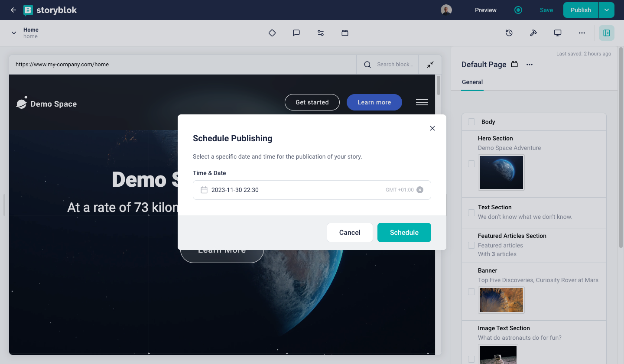Select the Banner block title
Viewport: 624px width, 364px height.
[487, 270]
